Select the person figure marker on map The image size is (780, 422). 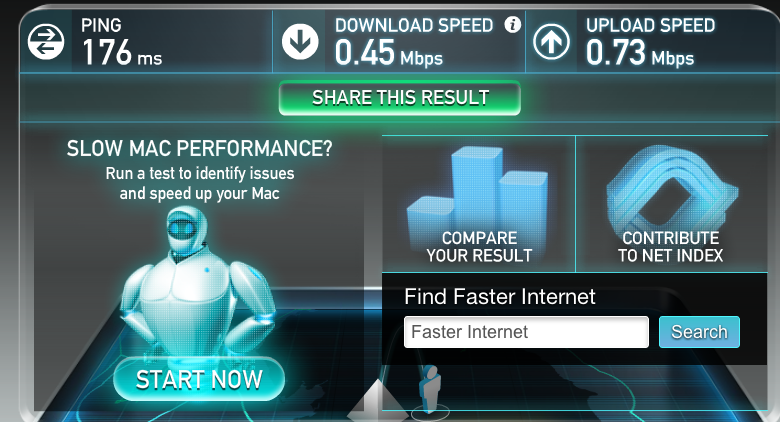[x=430, y=390]
